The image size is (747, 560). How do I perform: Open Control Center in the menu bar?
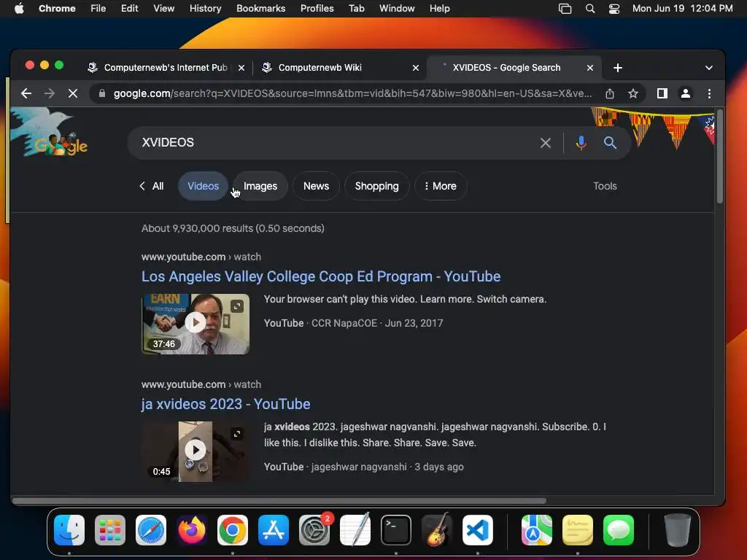click(x=614, y=9)
